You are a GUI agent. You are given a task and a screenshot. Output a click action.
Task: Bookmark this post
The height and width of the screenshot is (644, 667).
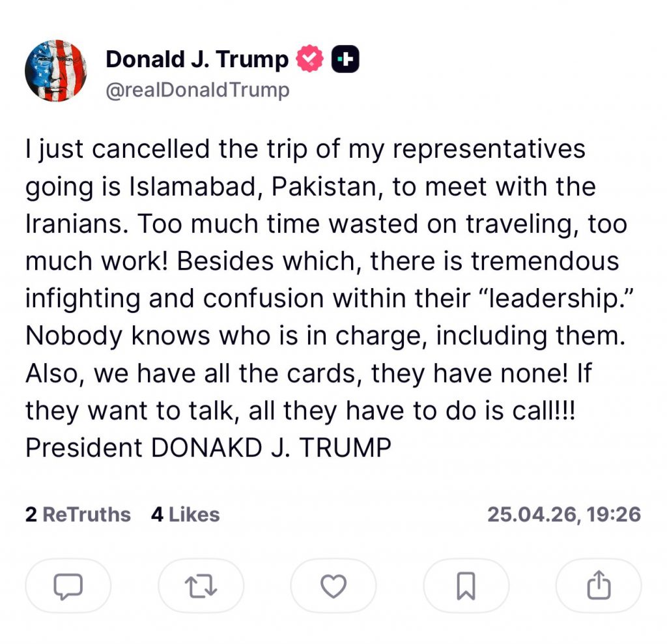[466, 586]
